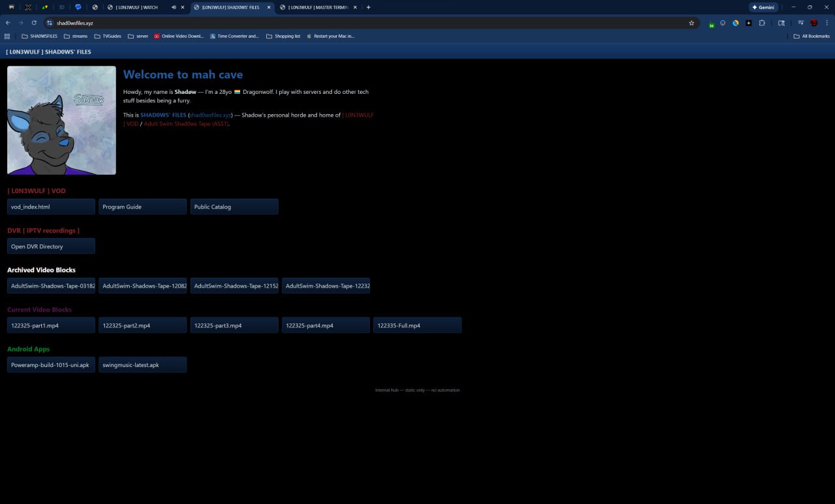
Task: Open the media controls icon in toolbar
Action: (800, 23)
